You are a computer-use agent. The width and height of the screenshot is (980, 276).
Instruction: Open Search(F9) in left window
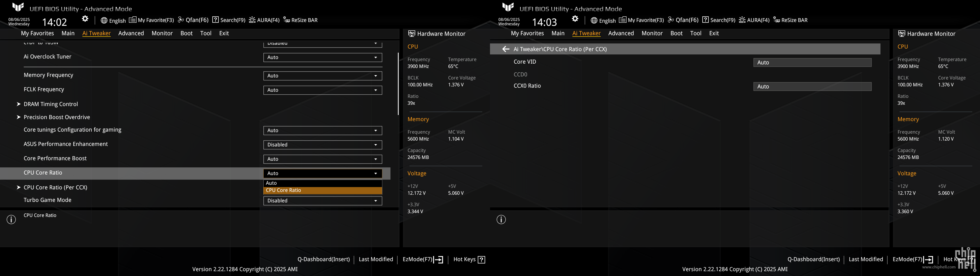(229, 20)
